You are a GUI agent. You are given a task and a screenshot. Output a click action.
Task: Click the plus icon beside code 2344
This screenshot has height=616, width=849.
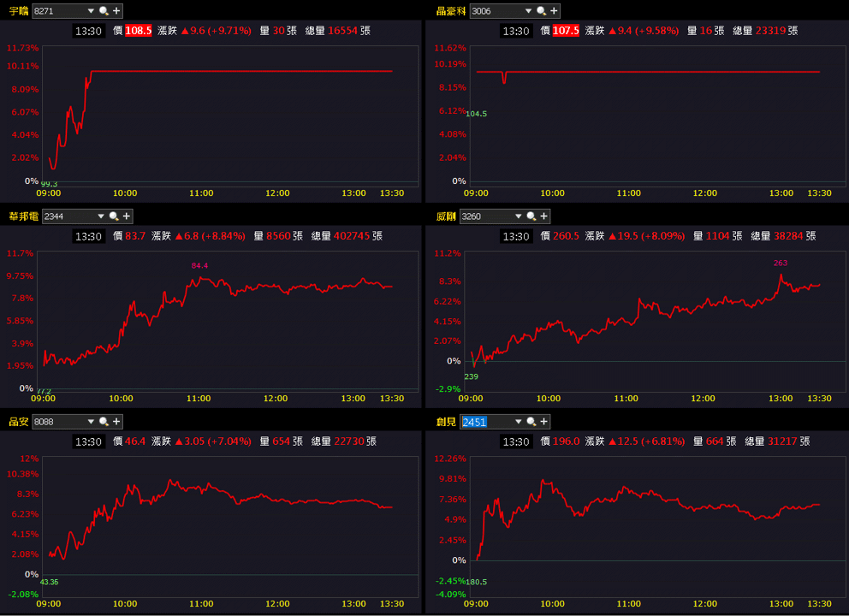(126, 216)
